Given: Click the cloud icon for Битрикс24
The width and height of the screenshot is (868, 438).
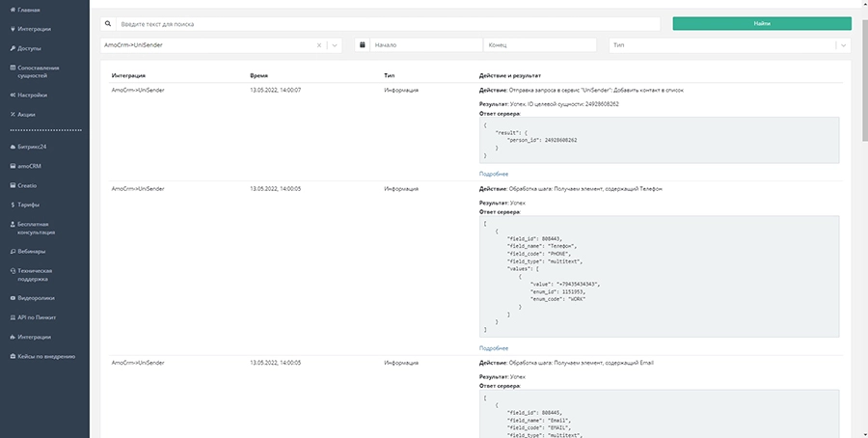Looking at the screenshot, I should [x=12, y=147].
